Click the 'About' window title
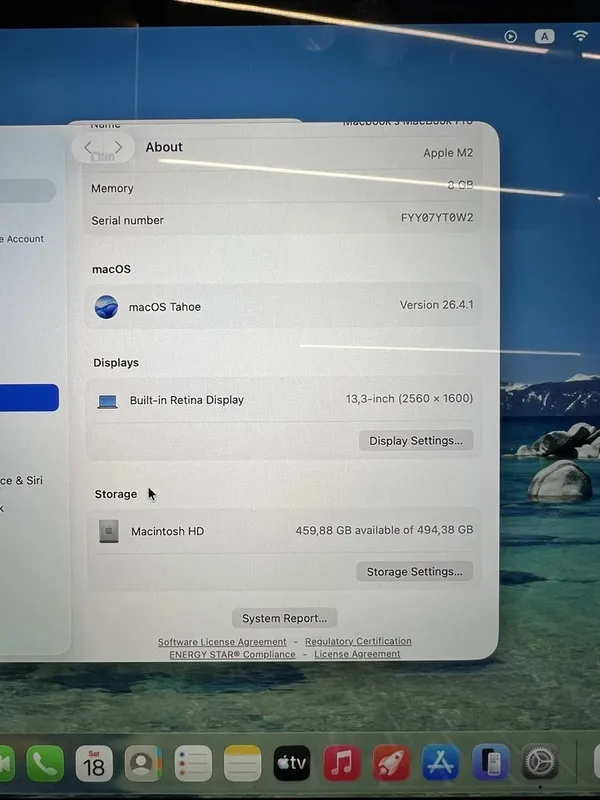 coord(164,147)
